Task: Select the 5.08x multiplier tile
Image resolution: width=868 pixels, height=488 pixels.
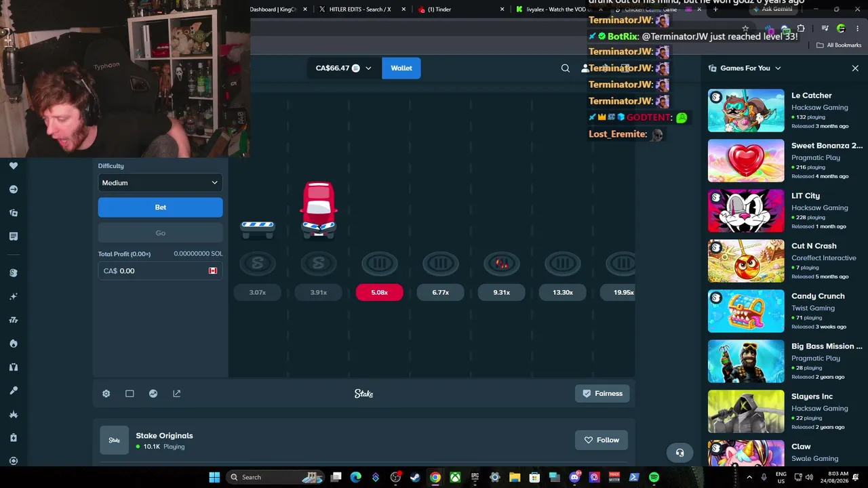Action: pos(380,292)
